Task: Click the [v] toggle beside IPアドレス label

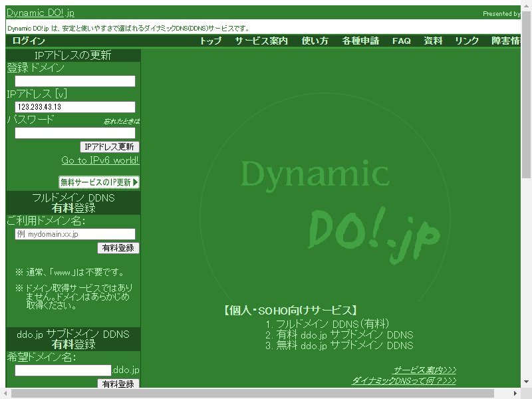Action: (61, 94)
